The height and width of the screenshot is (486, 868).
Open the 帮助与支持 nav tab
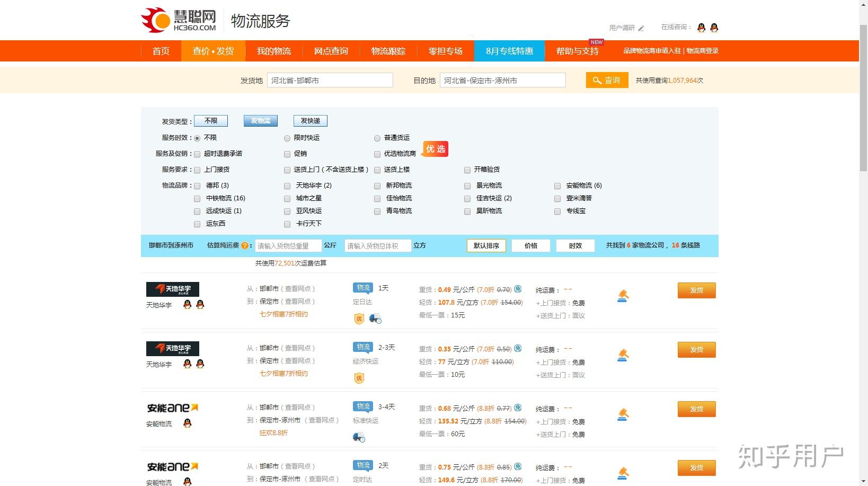coord(578,51)
